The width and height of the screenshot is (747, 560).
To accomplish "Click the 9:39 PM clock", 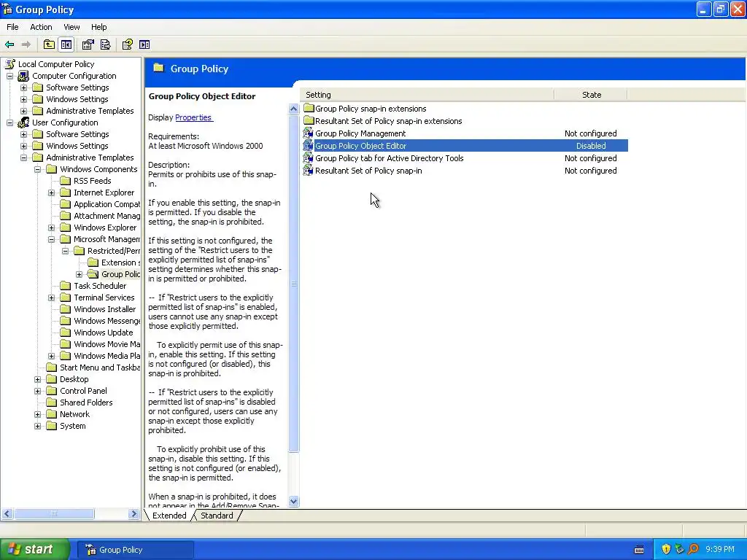I will click(720, 549).
